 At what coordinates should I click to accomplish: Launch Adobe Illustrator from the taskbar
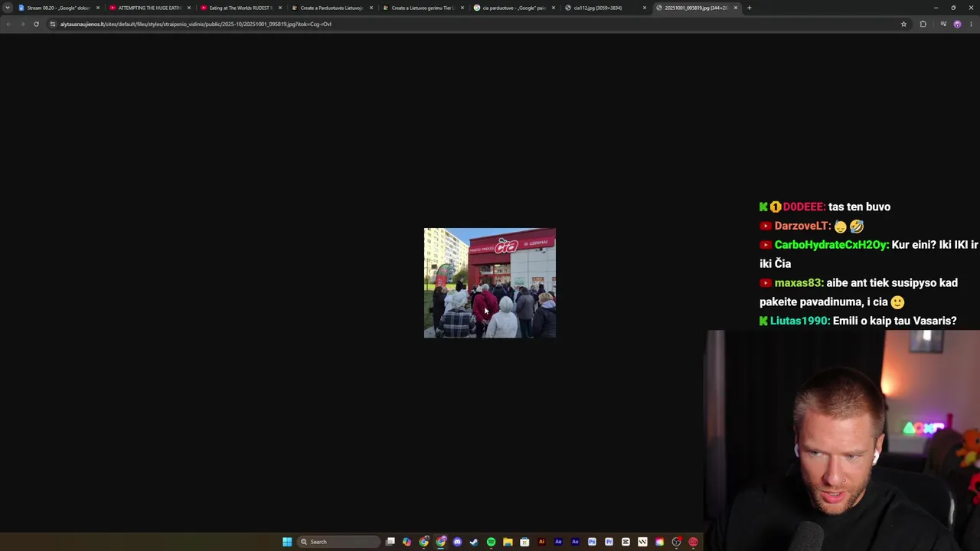[541, 542]
